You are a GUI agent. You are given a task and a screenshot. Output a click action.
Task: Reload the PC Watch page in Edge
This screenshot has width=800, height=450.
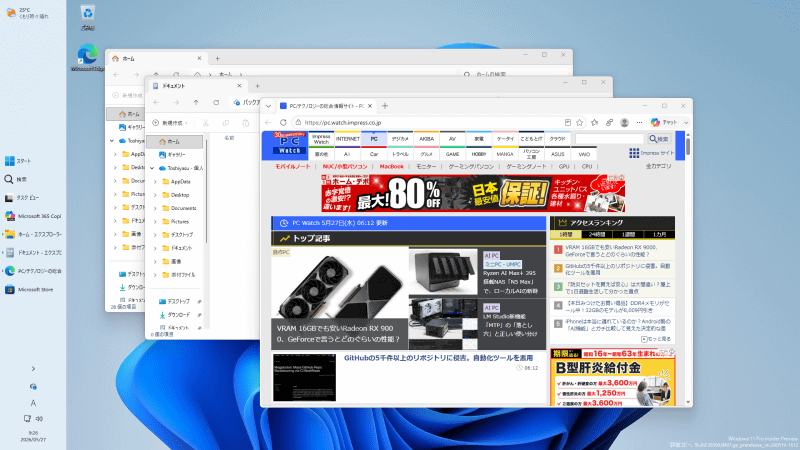tap(283, 122)
